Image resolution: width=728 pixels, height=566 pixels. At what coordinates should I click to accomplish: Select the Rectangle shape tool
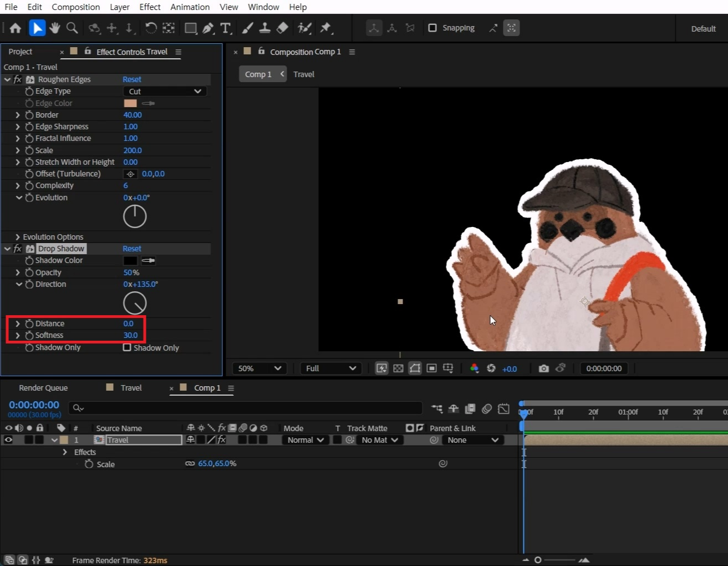[x=191, y=28]
